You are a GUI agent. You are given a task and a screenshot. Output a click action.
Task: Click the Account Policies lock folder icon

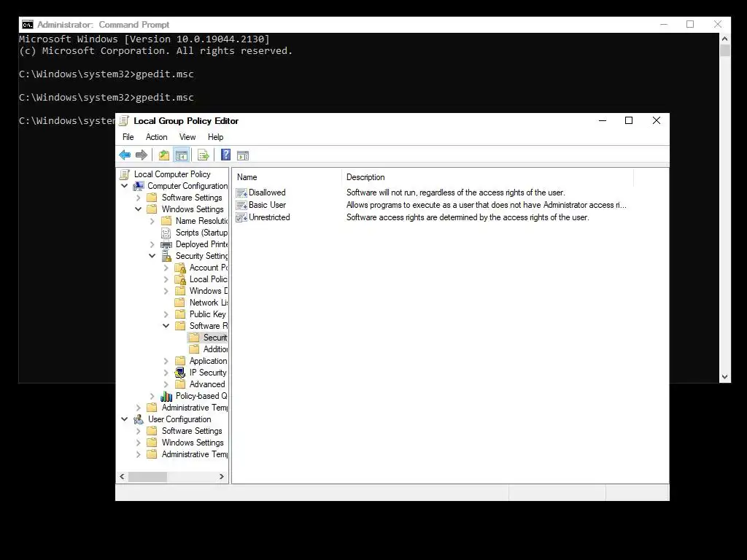pyautogui.click(x=180, y=268)
